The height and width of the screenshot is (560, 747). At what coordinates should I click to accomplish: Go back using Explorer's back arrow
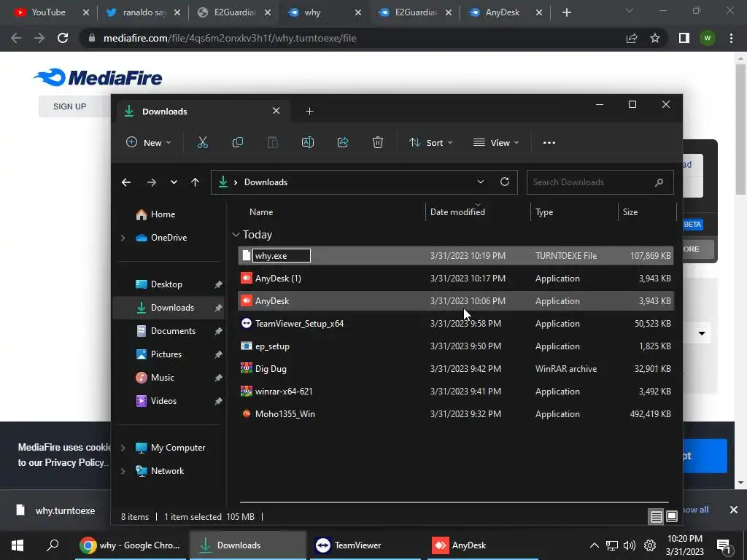(x=126, y=182)
